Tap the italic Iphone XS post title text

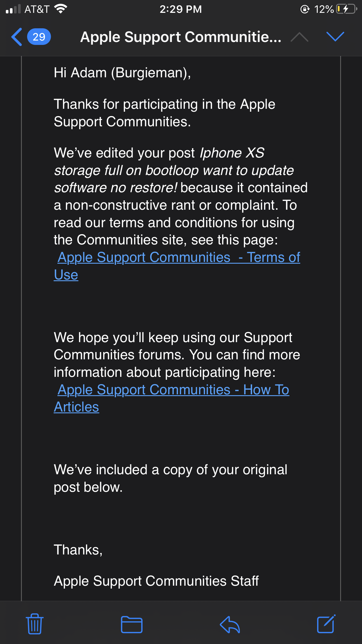tap(174, 171)
